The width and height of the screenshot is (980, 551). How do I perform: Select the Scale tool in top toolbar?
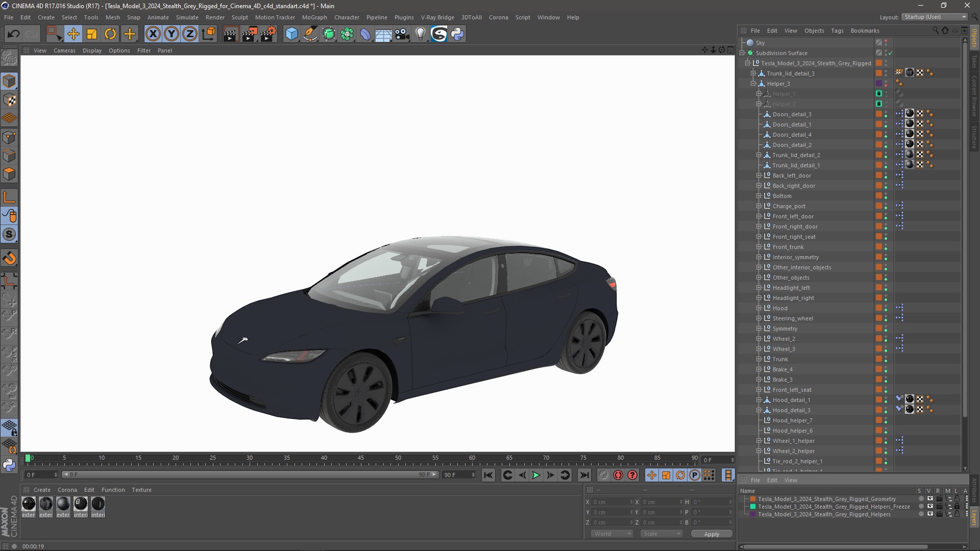[x=92, y=34]
